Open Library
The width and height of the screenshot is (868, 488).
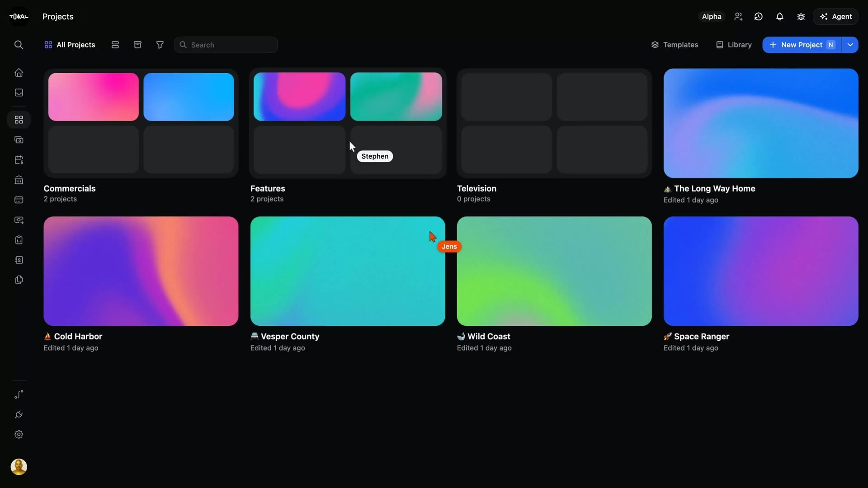(x=734, y=45)
